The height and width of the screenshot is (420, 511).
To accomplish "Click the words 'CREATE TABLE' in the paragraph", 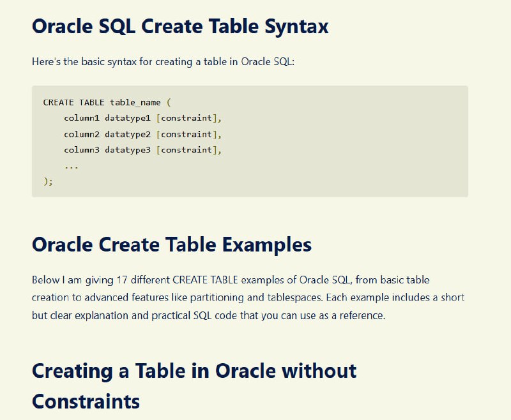I will 205,280.
